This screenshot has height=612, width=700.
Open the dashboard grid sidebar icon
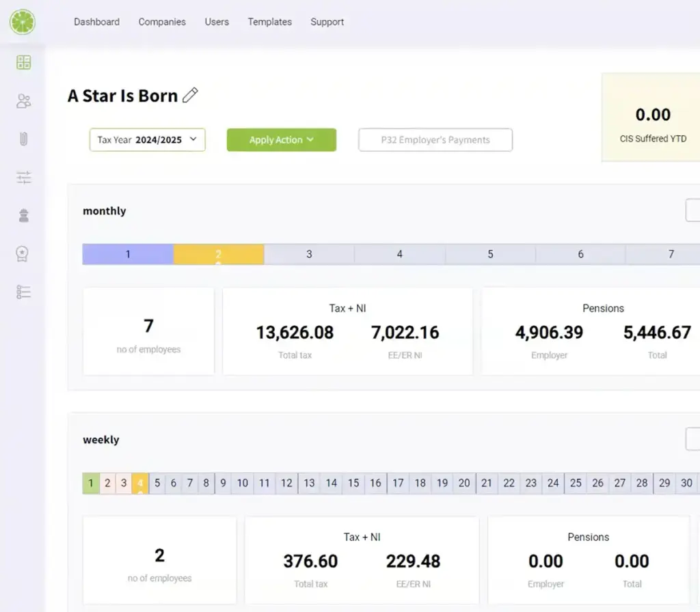24,62
